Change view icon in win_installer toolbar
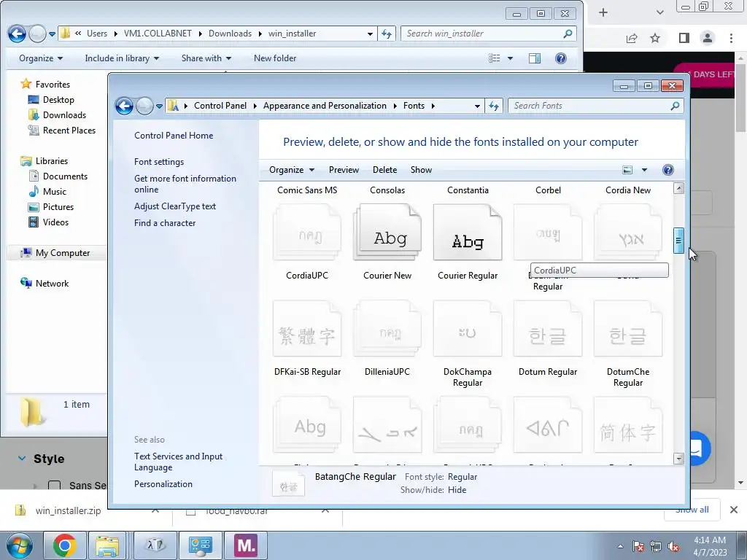This screenshot has height=560, width=747. (x=495, y=58)
